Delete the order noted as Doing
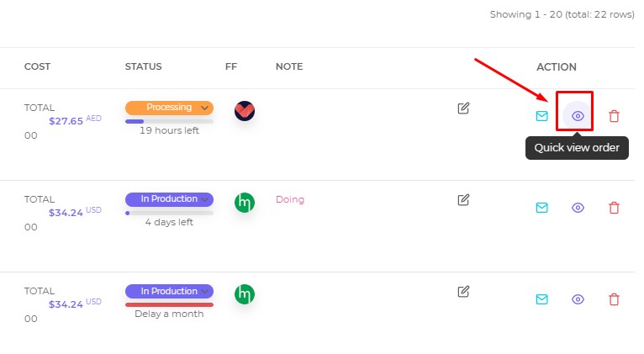644x354 pixels. click(614, 208)
